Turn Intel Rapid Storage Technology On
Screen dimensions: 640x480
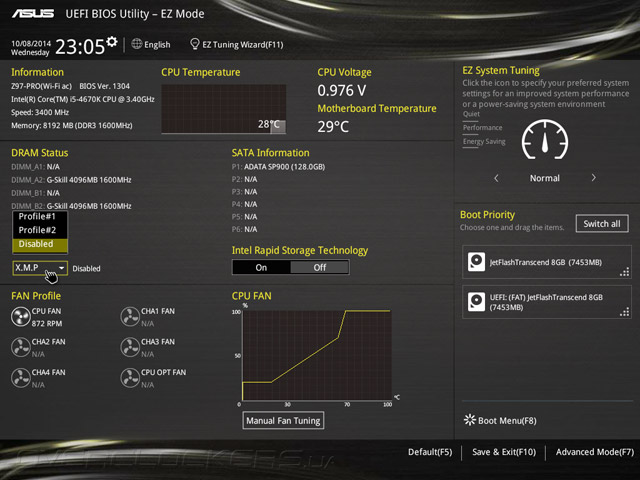click(261, 267)
